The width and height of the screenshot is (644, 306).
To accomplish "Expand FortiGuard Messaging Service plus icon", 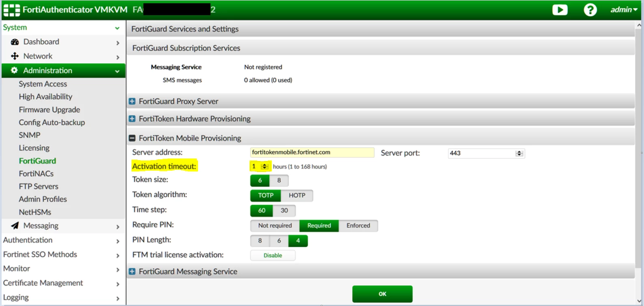I will 132,271.
